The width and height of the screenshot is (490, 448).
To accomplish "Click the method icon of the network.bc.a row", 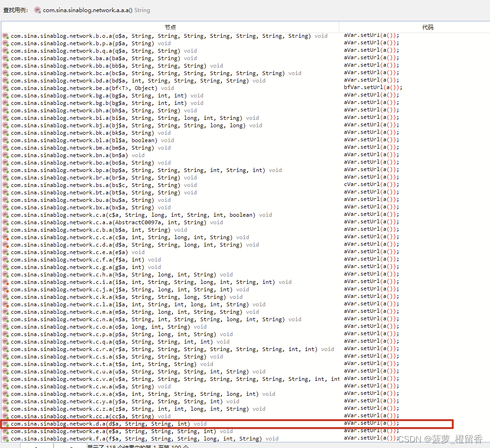I will click(x=6, y=74).
